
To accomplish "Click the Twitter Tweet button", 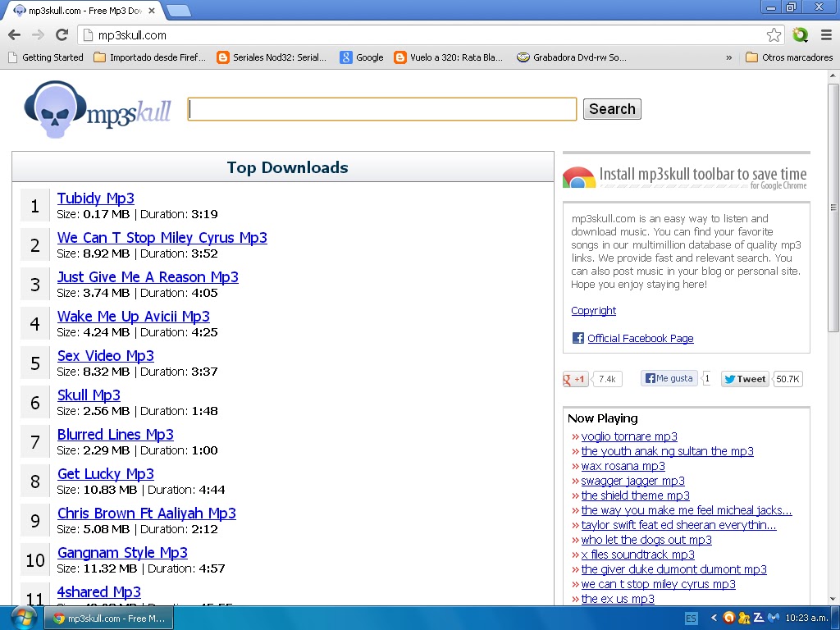I will coord(745,379).
